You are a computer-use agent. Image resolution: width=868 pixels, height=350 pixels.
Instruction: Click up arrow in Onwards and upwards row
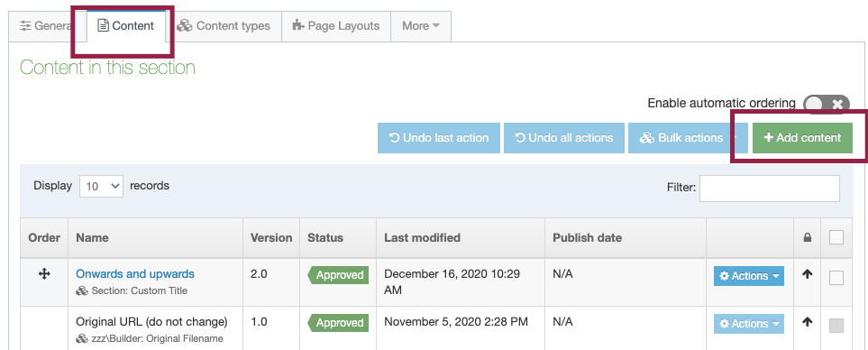click(807, 273)
